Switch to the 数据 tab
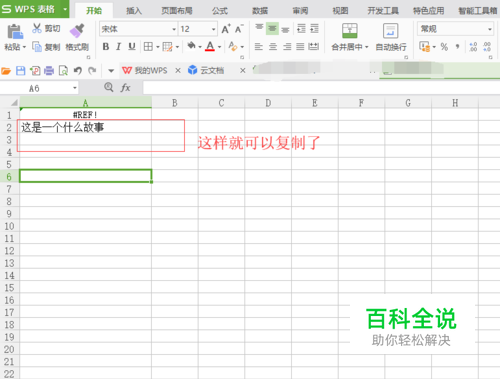 [260, 11]
